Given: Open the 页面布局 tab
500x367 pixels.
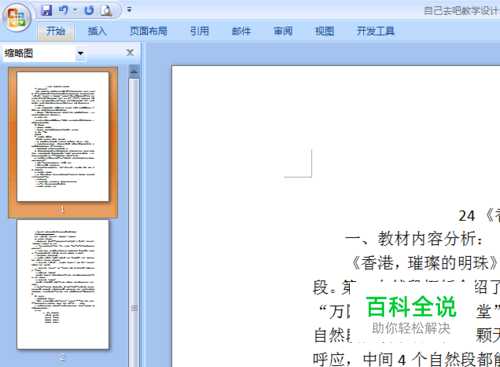Looking at the screenshot, I should click(x=148, y=31).
